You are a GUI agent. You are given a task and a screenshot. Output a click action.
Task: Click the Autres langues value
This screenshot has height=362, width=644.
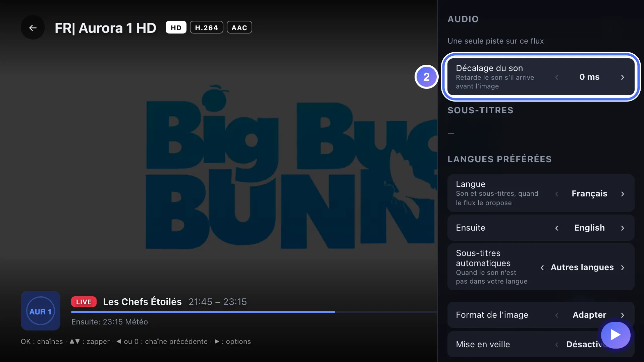[x=582, y=267]
